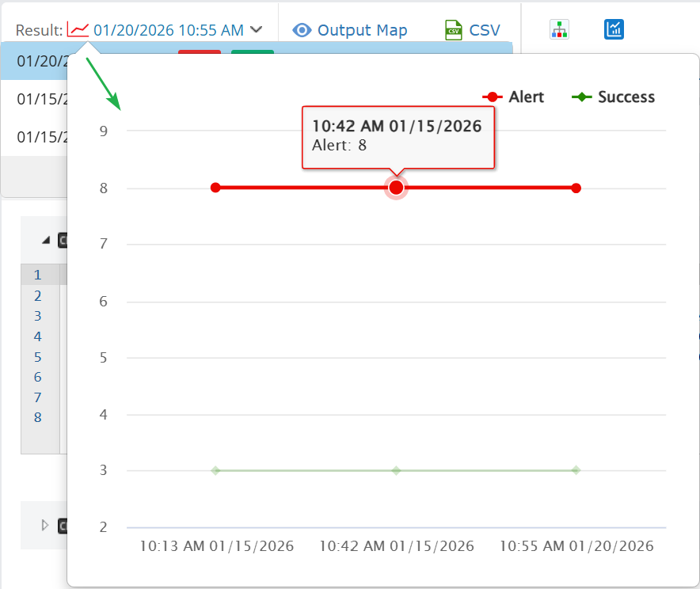The height and width of the screenshot is (589, 700).
Task: Click Success point at 10:13 AM 01/15/2026
Action: [215, 470]
